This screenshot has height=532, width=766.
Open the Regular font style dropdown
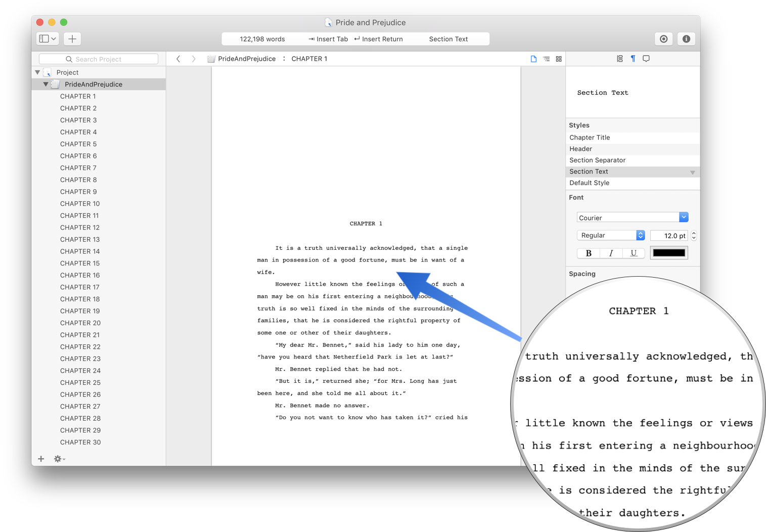(641, 235)
